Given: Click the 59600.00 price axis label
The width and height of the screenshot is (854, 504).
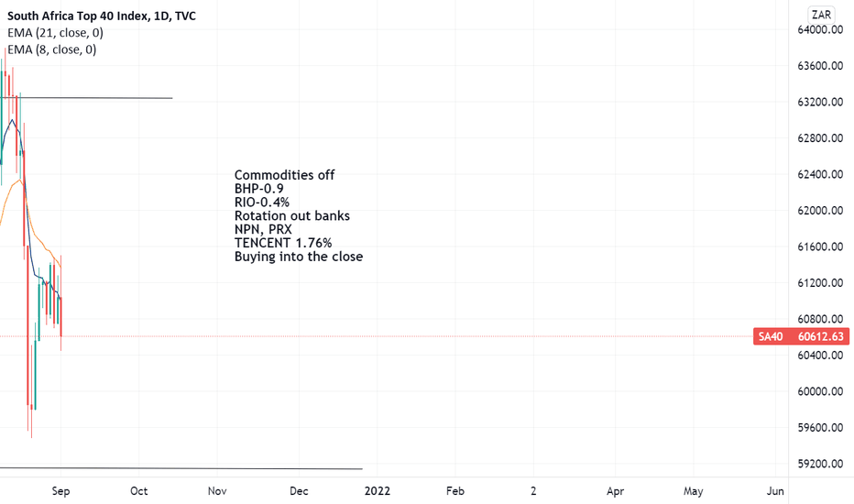Looking at the screenshot, I should point(820,428).
